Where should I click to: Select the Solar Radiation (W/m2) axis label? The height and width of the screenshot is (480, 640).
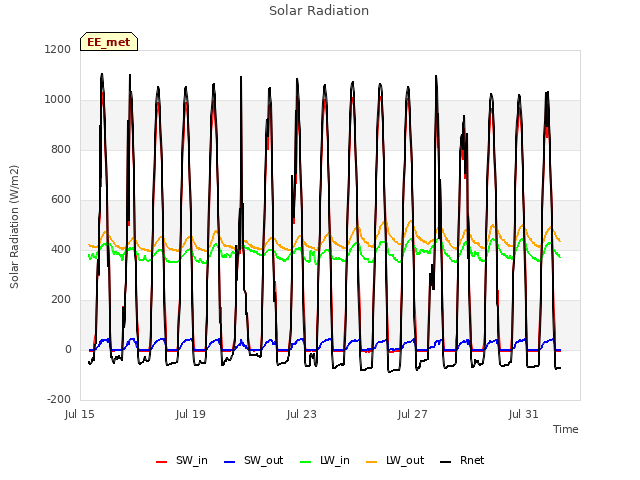click(14, 227)
